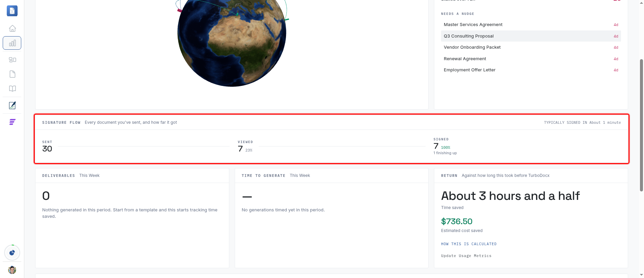
Task: Open the documents page icon in sidebar
Action: pos(12,74)
